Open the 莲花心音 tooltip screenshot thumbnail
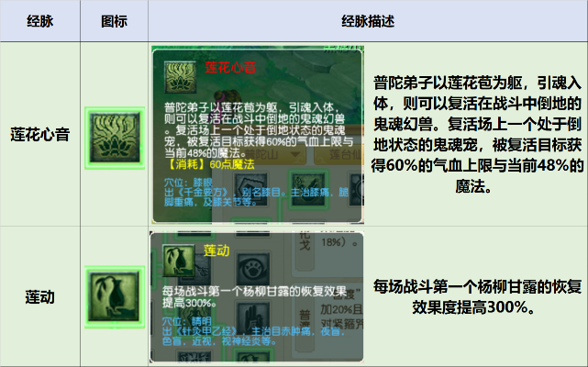The width and height of the screenshot is (588, 367). click(x=258, y=135)
